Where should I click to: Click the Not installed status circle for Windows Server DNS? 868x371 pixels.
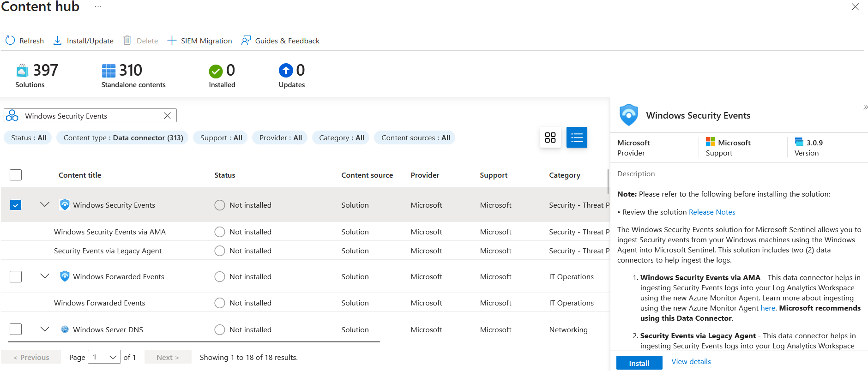220,329
